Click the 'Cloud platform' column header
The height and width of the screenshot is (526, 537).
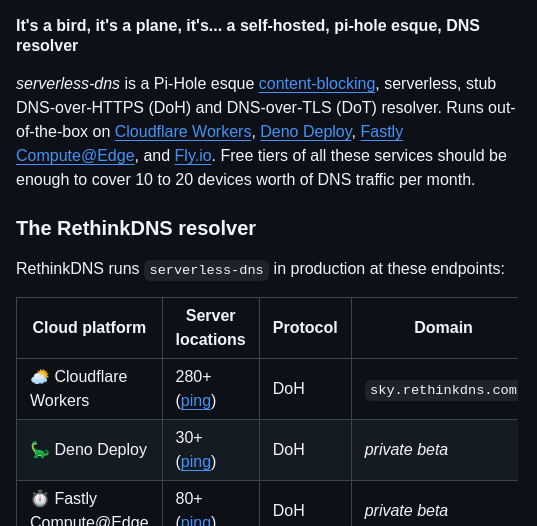[x=89, y=328]
